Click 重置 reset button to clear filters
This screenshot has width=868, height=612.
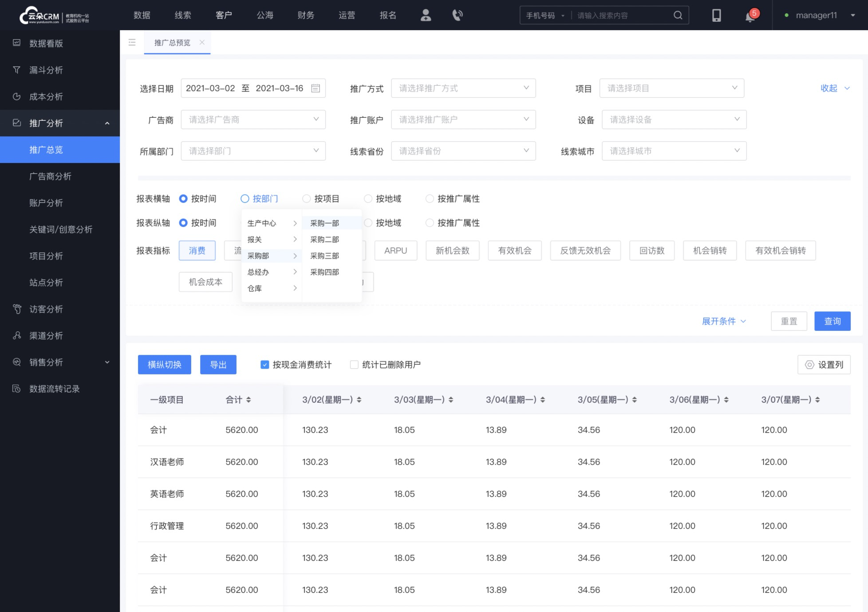pos(789,321)
